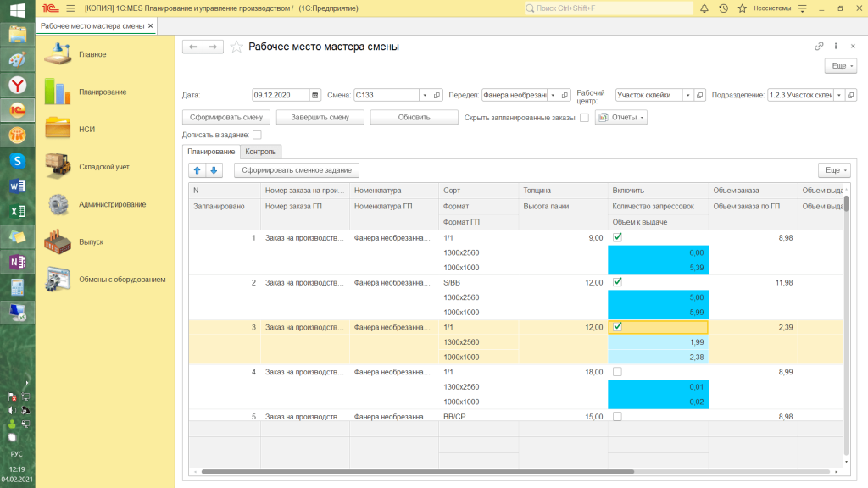Open Обмены с оборудованием section
868x488 pixels.
click(x=122, y=280)
